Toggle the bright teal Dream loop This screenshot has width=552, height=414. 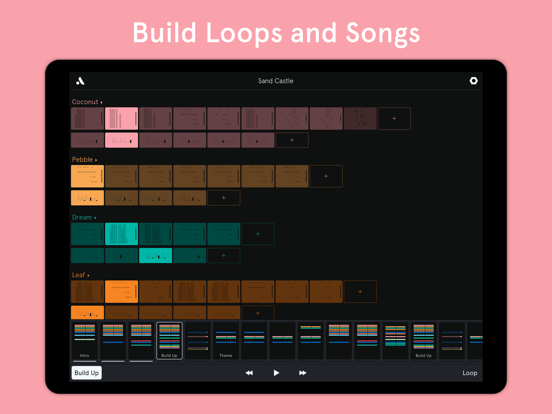point(121,234)
